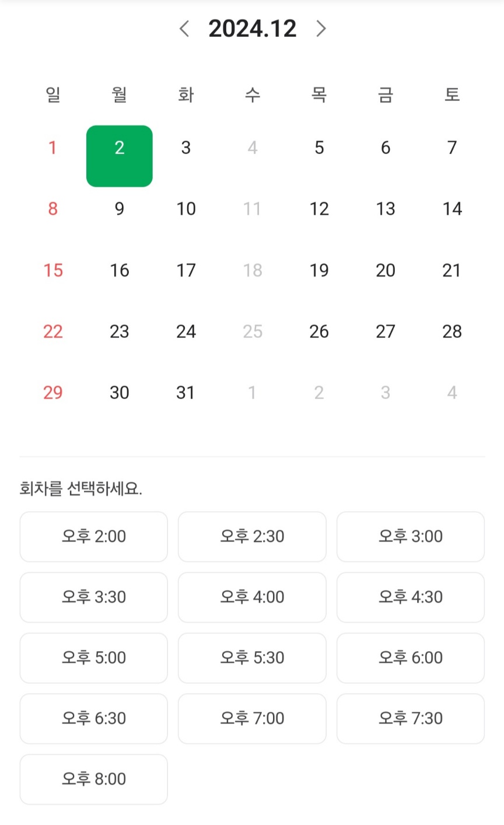Pick December 13 date
The width and height of the screenshot is (504, 825).
pos(386,209)
